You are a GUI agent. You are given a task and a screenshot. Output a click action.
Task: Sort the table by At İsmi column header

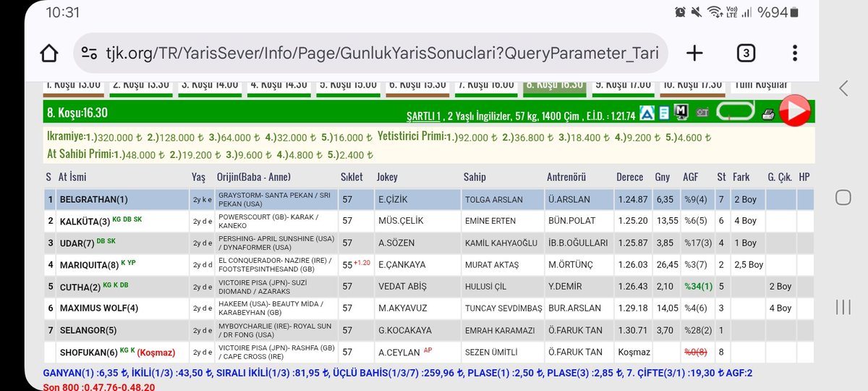click(73, 177)
